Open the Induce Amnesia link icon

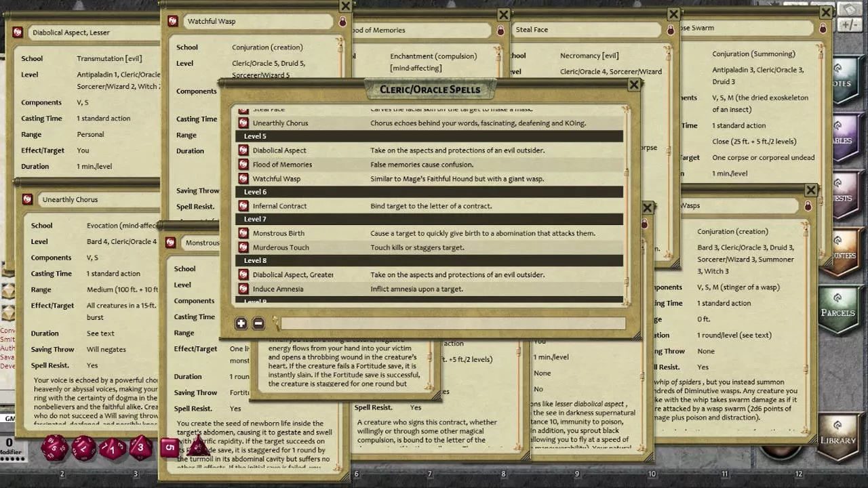[x=243, y=289]
